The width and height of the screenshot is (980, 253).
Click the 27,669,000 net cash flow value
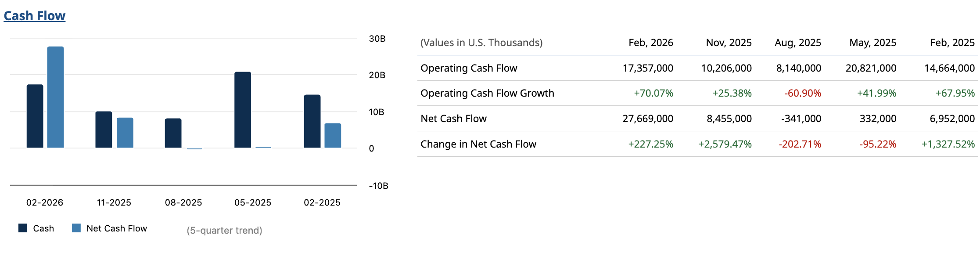(647, 119)
